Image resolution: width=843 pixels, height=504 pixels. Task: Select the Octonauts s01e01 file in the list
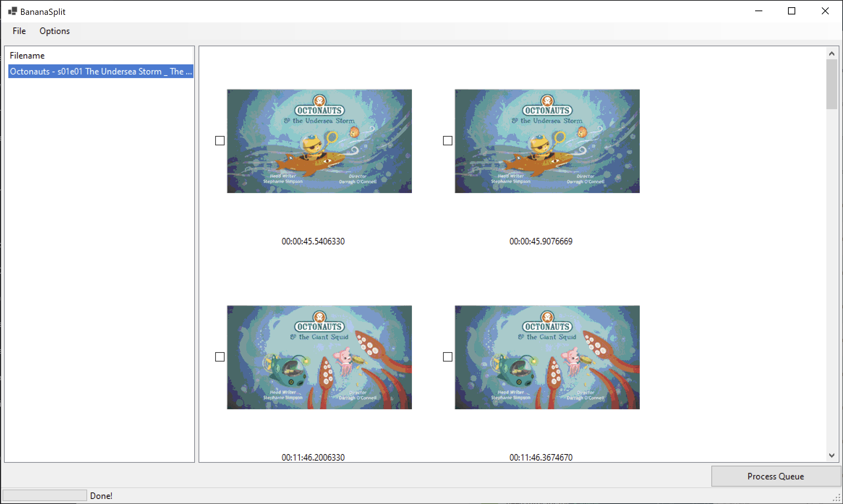tap(100, 71)
